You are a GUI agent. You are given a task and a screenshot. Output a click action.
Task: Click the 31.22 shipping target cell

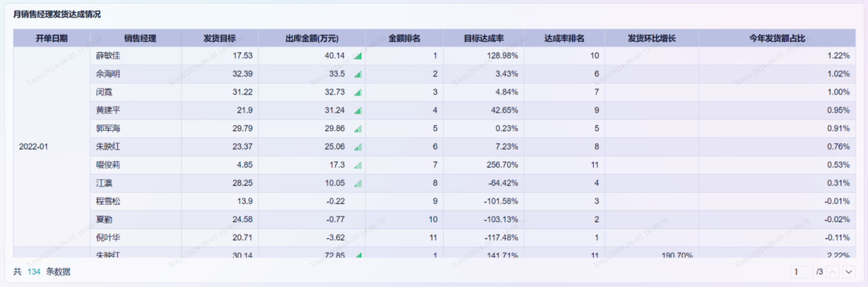pos(220,92)
